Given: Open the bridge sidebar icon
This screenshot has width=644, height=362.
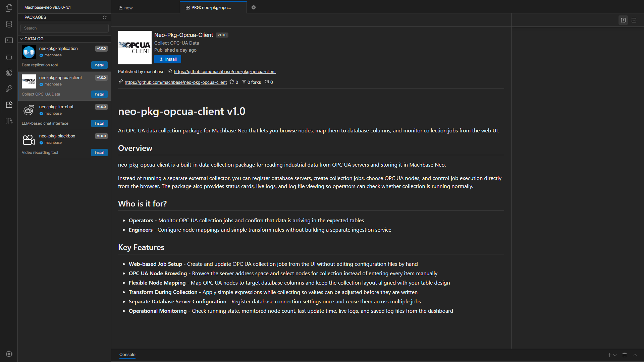Looking at the screenshot, I should [9, 57].
